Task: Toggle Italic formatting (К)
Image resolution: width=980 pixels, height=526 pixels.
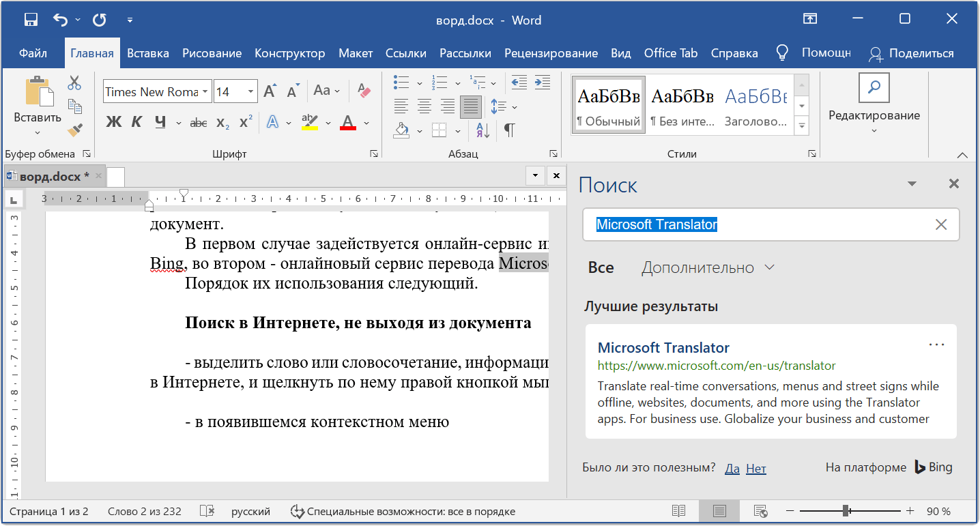Action: click(136, 123)
